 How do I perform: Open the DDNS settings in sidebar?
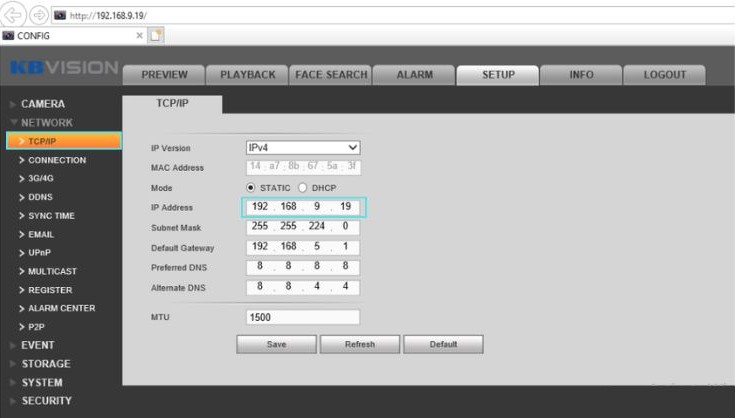(40, 197)
